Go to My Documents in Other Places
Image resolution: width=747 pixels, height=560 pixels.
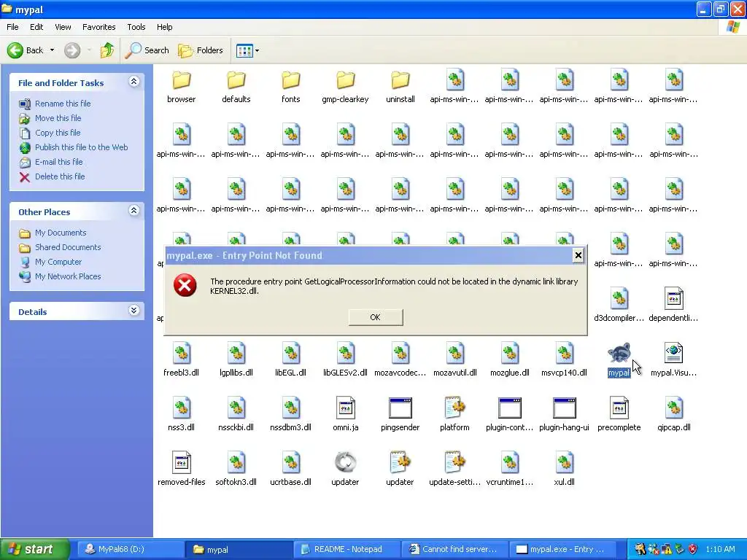61,233
